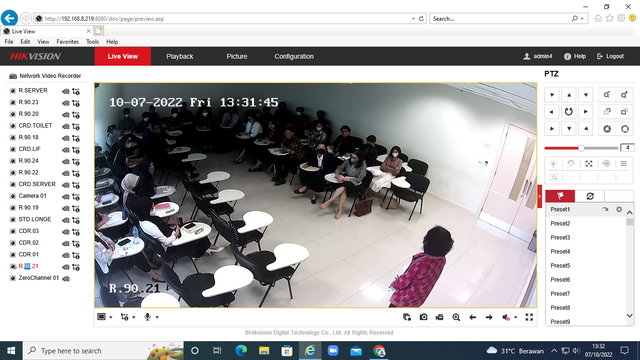The width and height of the screenshot is (640, 360).
Task: Select PTZ patrol tab icon
Action: 590,196
